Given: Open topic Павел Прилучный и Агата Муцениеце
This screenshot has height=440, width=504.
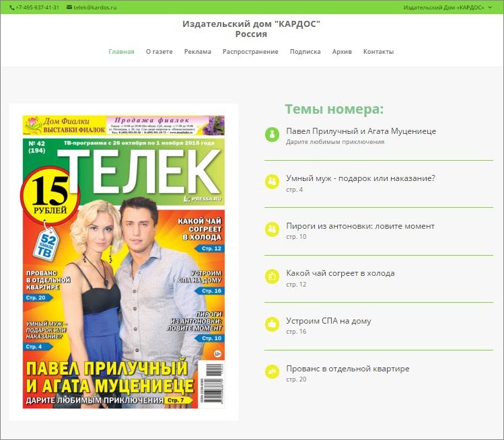Looking at the screenshot, I should click(x=361, y=131).
